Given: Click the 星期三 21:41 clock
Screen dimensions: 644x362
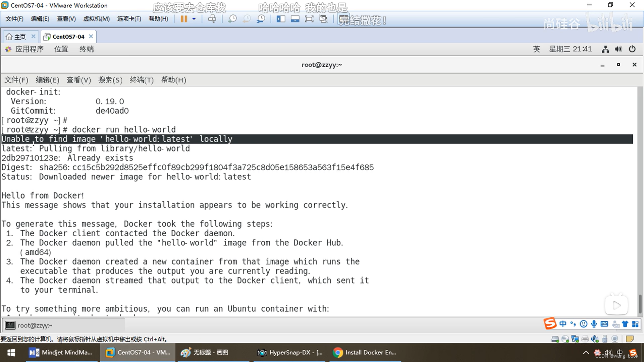Looking at the screenshot, I should pyautogui.click(x=570, y=49).
